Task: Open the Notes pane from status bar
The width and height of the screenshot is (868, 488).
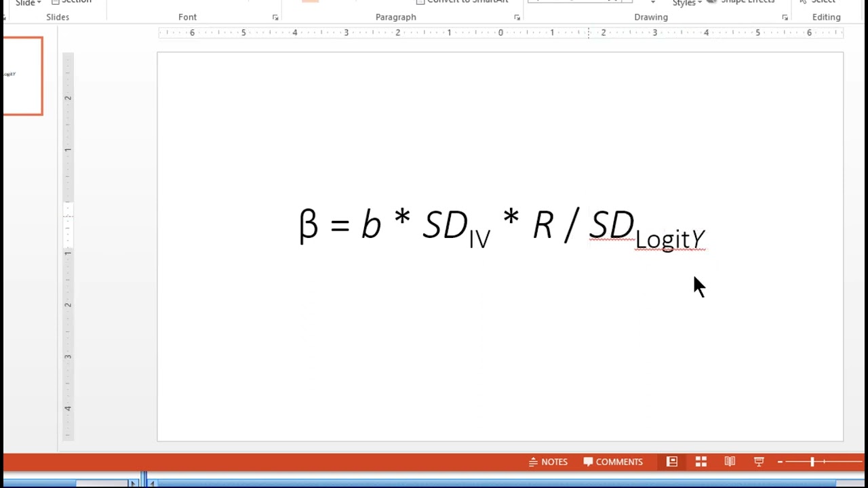Action: [548, 462]
